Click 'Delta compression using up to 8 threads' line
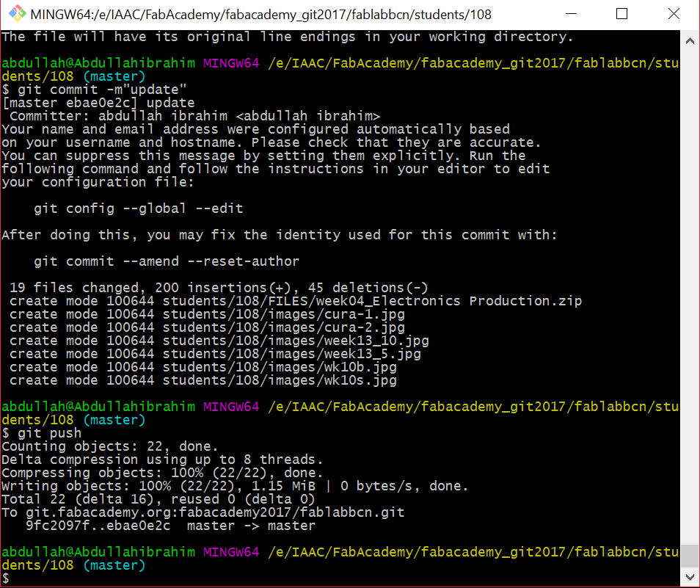700x588 pixels. (x=162, y=460)
